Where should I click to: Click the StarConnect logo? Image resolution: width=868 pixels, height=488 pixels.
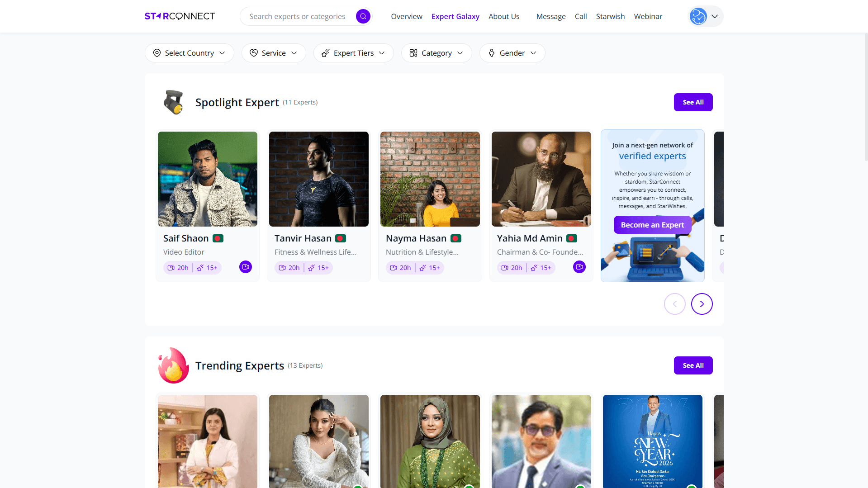(x=180, y=16)
